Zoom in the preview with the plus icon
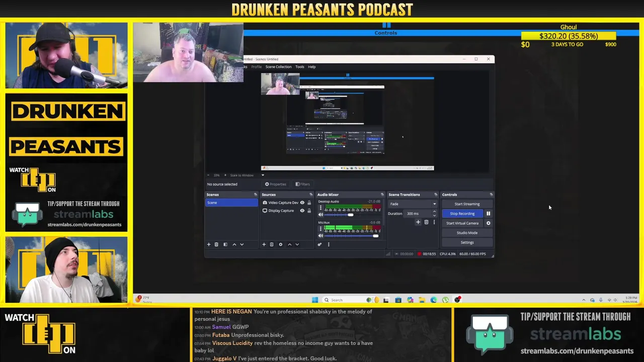The height and width of the screenshot is (362, 644). (225, 175)
